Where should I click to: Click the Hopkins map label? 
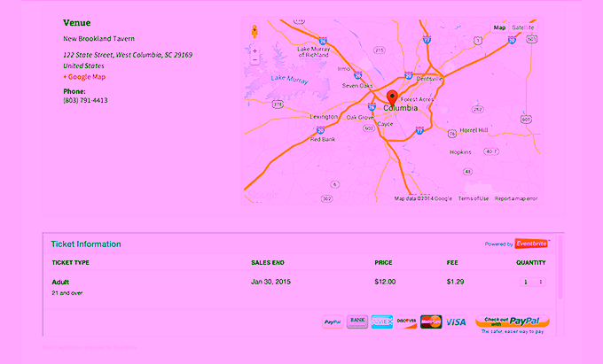point(460,152)
